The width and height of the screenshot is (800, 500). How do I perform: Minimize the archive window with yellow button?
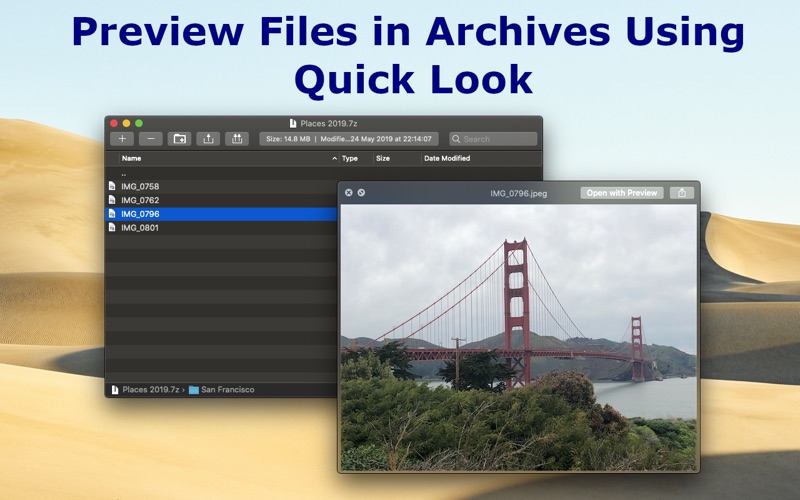click(x=126, y=123)
